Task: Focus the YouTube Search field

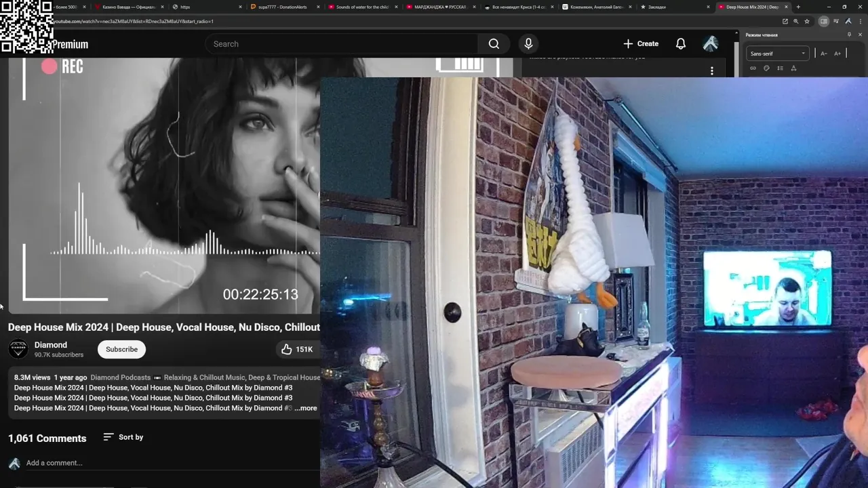Action: click(x=342, y=44)
